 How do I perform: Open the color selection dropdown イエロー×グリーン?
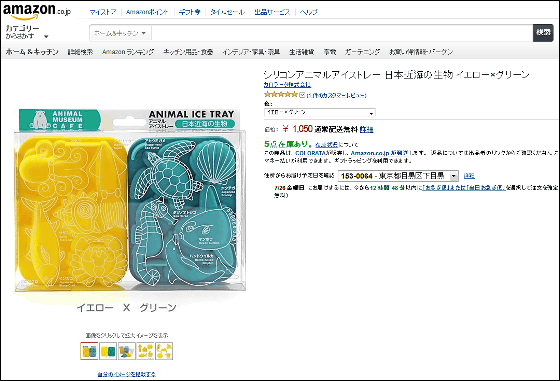pyautogui.click(x=320, y=112)
